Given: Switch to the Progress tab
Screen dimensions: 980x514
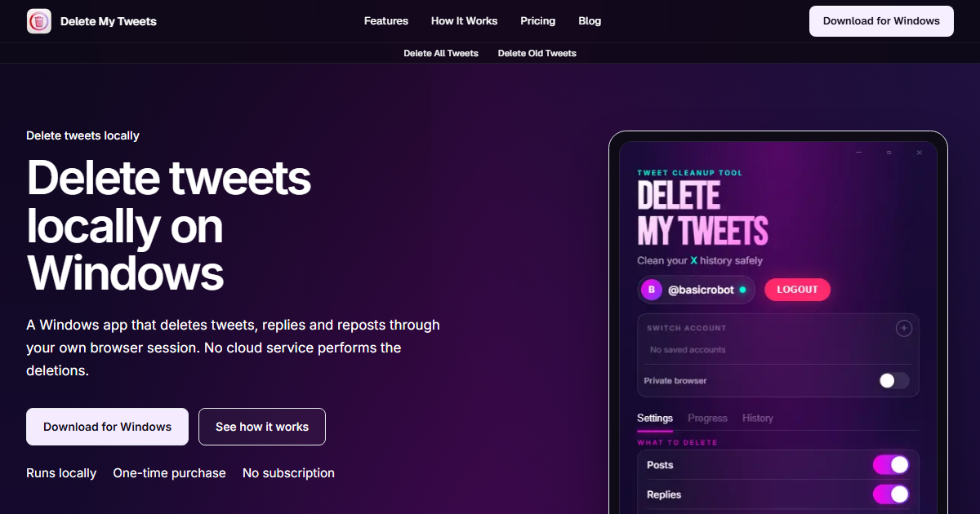Looking at the screenshot, I should pos(707,418).
